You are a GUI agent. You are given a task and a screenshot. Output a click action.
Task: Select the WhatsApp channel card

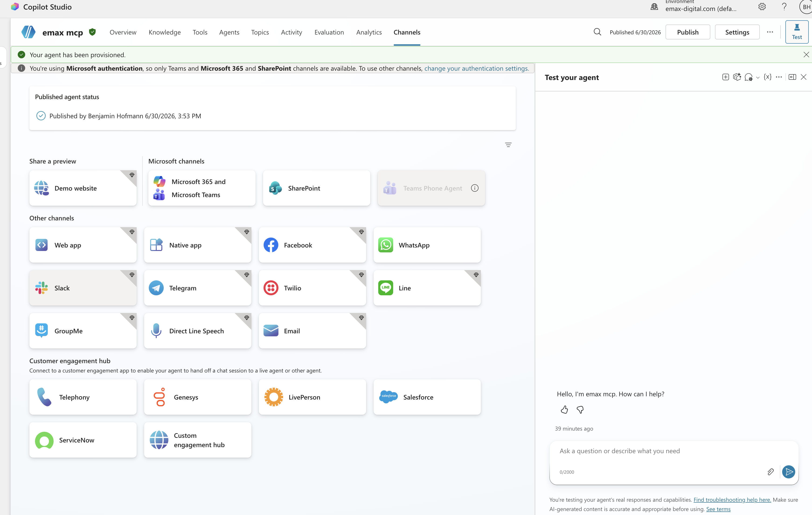coord(427,245)
